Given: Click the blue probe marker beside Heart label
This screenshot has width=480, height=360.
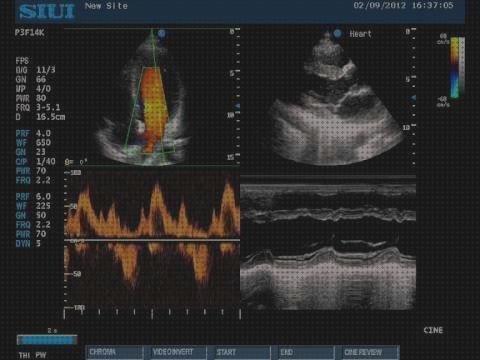Looking at the screenshot, I should click(x=337, y=33).
